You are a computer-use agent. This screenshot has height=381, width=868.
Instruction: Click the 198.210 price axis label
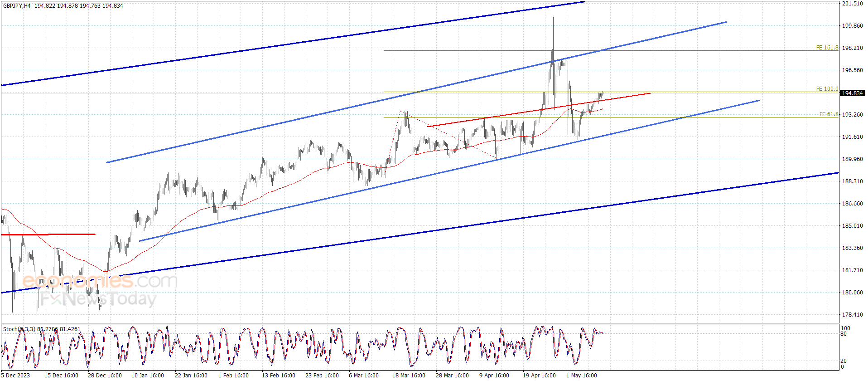852,48
